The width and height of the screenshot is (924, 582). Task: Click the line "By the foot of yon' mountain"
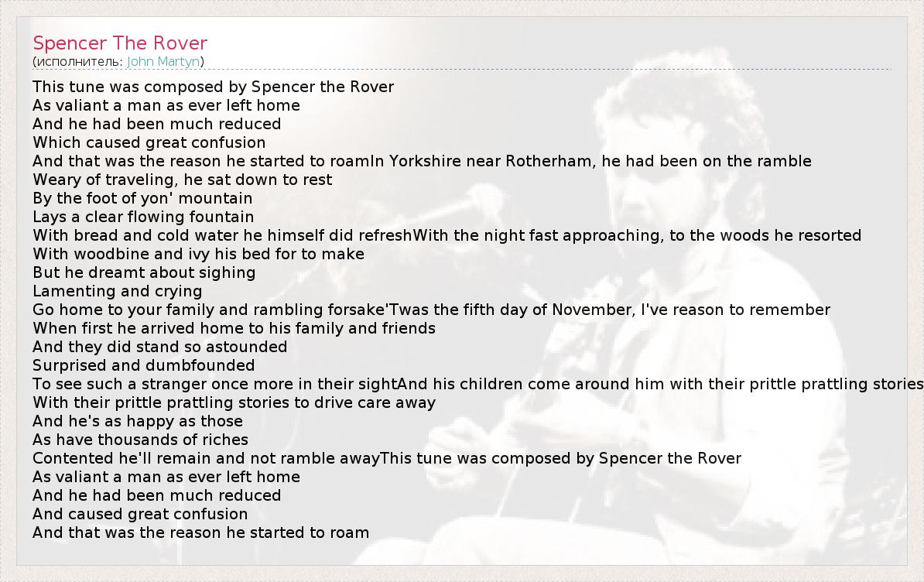(142, 198)
